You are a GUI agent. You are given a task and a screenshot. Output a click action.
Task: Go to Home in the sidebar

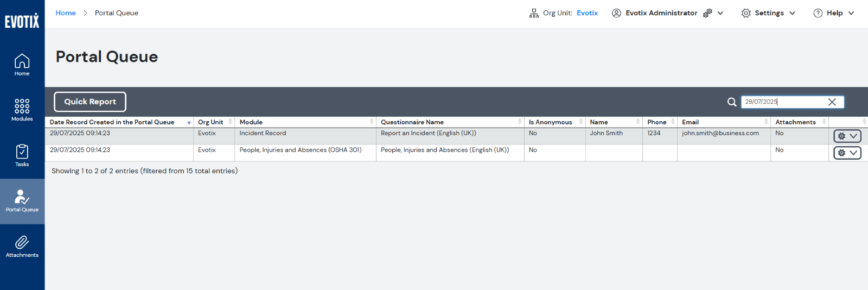[22, 65]
